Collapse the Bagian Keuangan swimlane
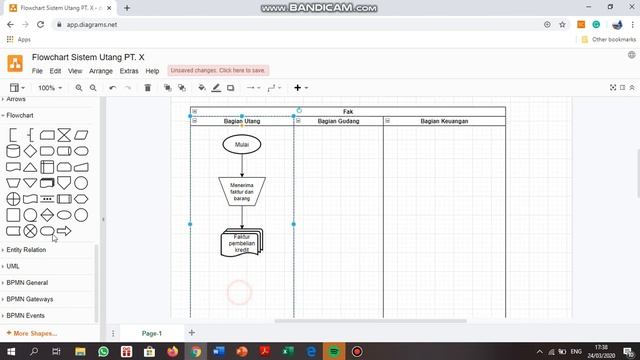 point(387,121)
